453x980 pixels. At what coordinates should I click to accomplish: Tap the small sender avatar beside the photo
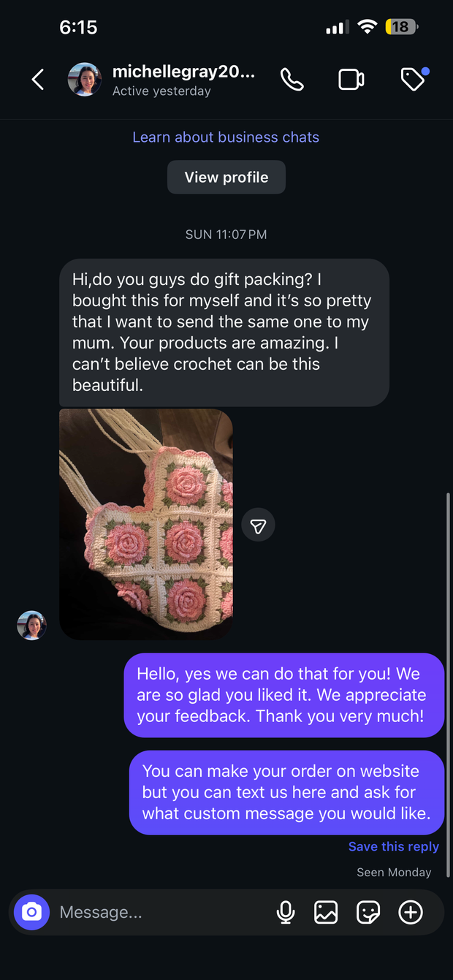click(x=31, y=626)
